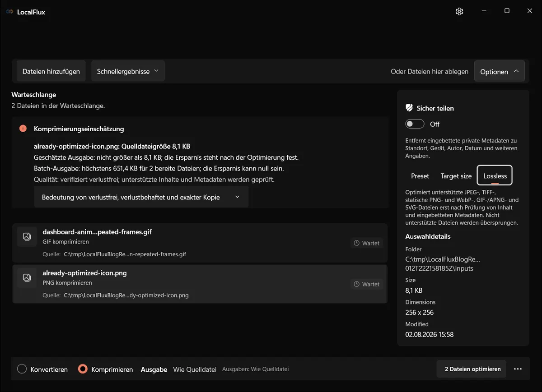The height and width of the screenshot is (392, 542).
Task: Click the Auswahldetails heading
Action: (428, 236)
